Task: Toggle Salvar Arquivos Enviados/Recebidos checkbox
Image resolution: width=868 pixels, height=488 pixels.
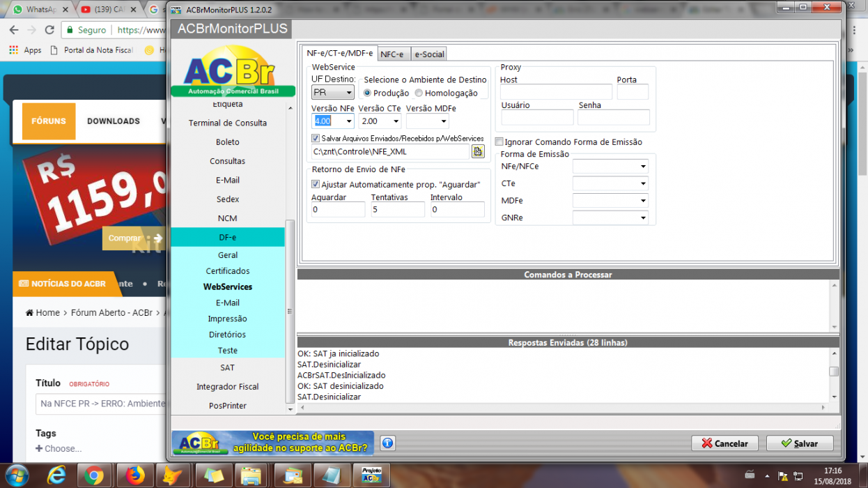Action: coord(316,139)
